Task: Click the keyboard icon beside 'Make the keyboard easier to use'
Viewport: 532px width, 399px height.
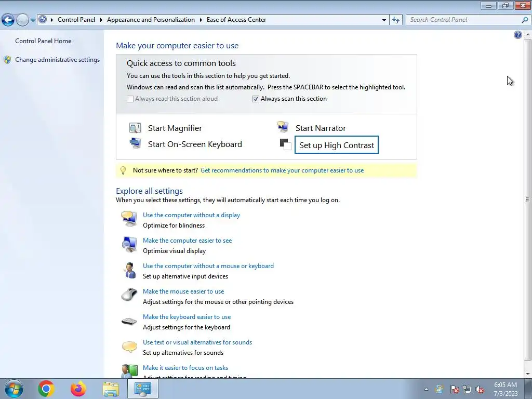Action: coord(129,321)
